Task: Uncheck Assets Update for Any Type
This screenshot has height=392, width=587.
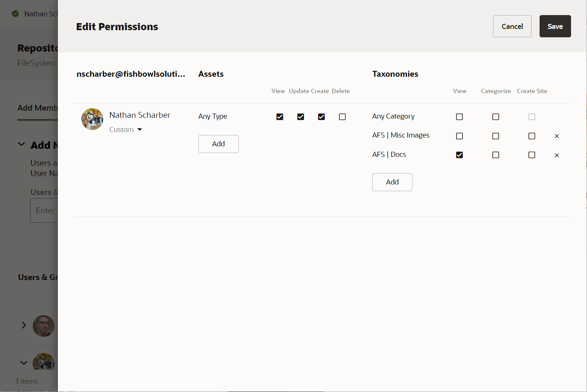Action: pos(300,117)
